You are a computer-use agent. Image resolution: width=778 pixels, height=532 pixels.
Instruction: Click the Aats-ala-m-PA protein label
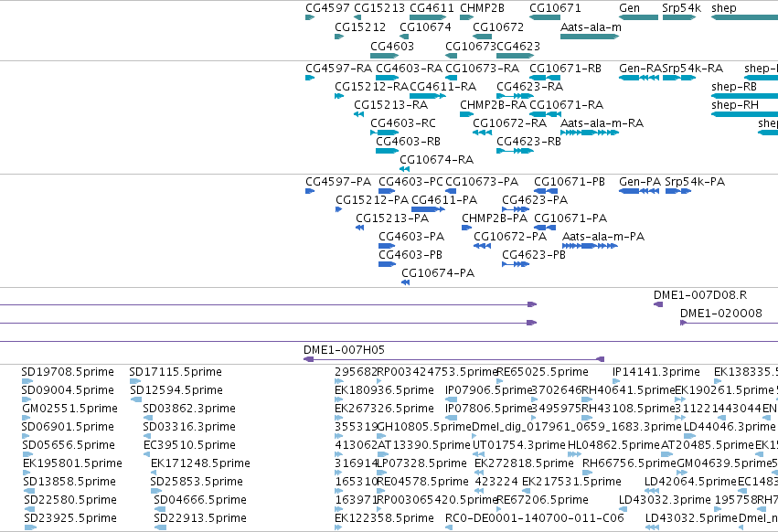tap(603, 236)
